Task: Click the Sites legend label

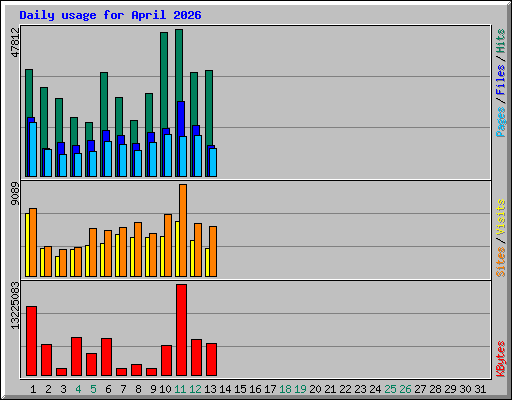Action: pyautogui.click(x=501, y=262)
